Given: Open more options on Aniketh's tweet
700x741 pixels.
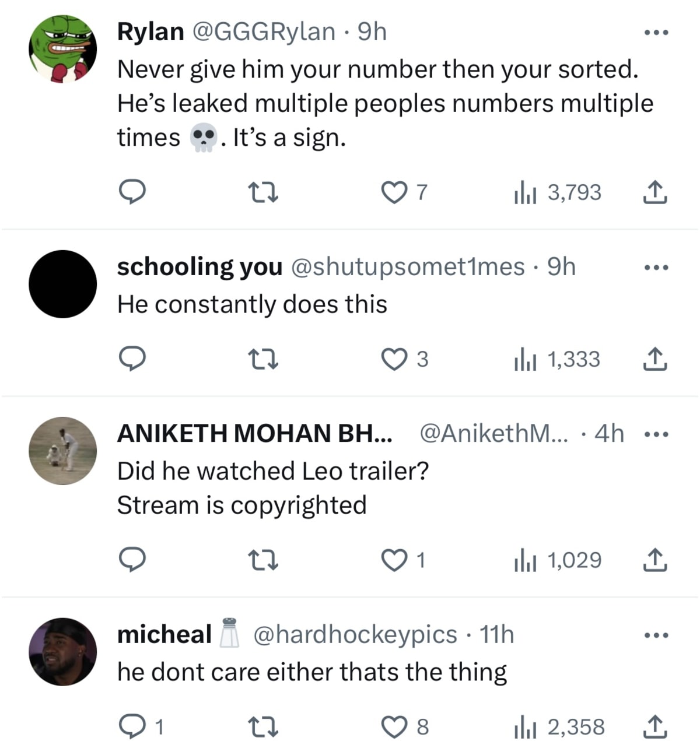Looking at the screenshot, I should tap(656, 434).
